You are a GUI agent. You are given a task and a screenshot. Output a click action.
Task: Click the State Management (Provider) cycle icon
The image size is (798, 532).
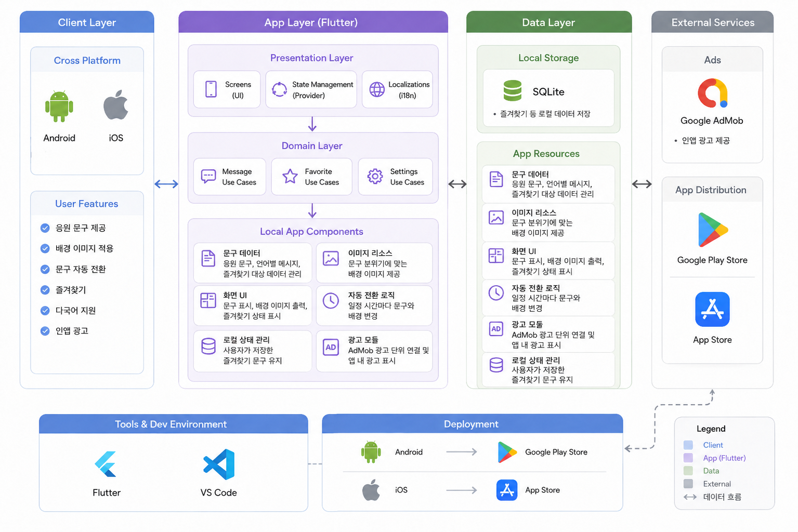(x=279, y=89)
